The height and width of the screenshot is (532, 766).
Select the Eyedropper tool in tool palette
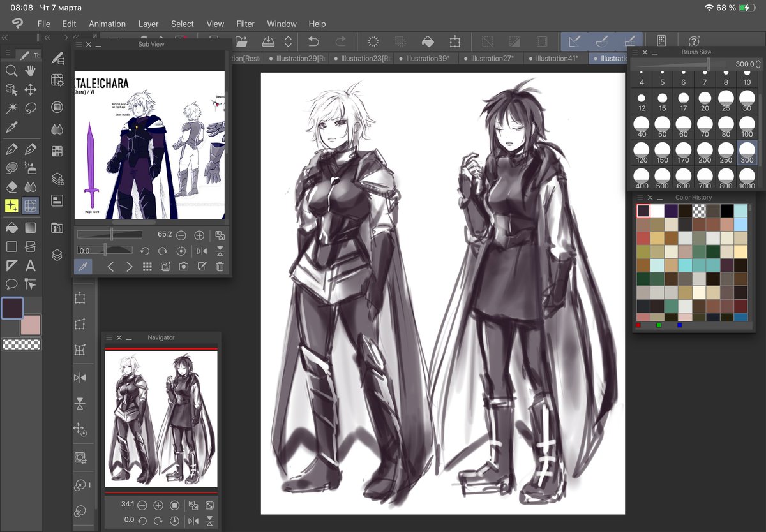(x=11, y=127)
